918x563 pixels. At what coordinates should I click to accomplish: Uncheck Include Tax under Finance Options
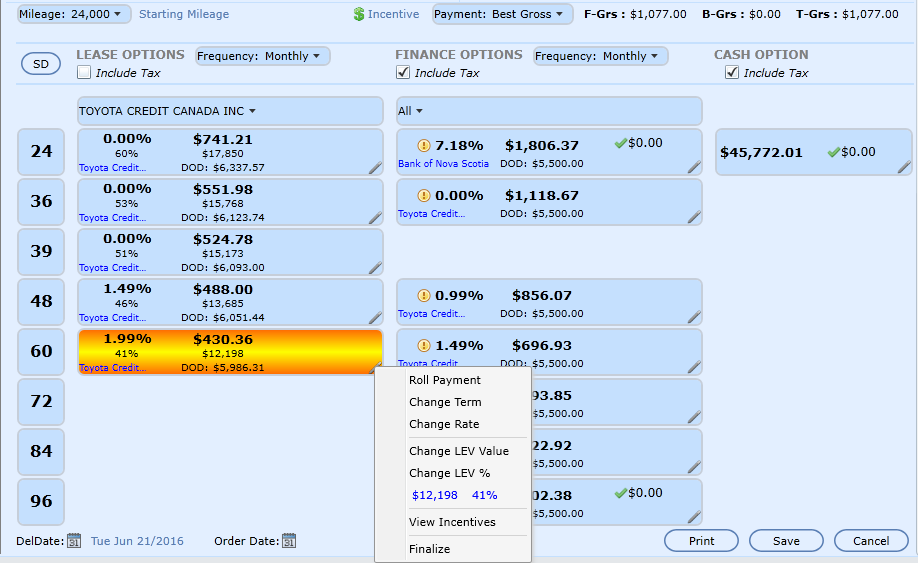(x=403, y=73)
